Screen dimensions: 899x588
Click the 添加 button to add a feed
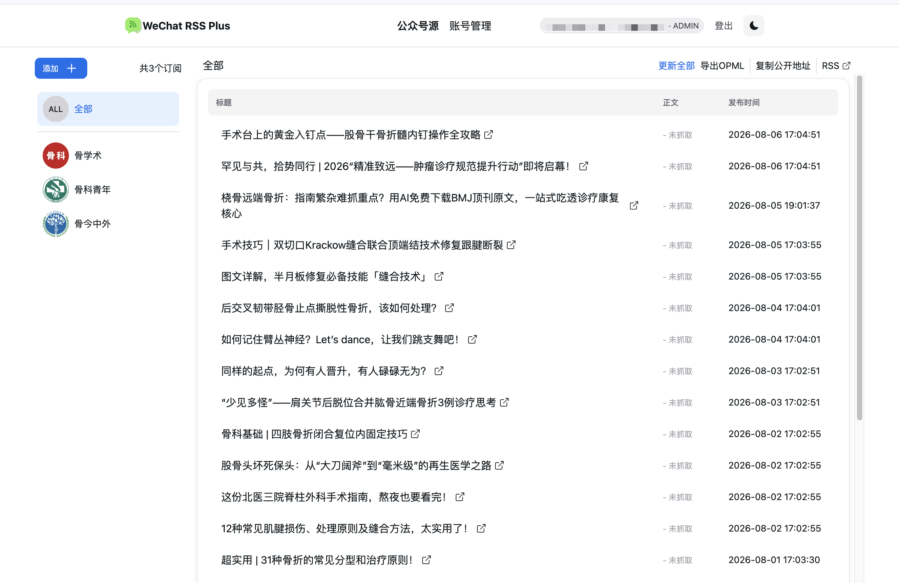tap(61, 68)
